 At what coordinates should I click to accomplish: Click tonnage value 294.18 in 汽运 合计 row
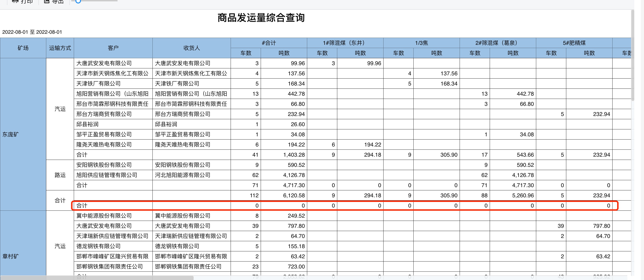[x=372, y=155]
